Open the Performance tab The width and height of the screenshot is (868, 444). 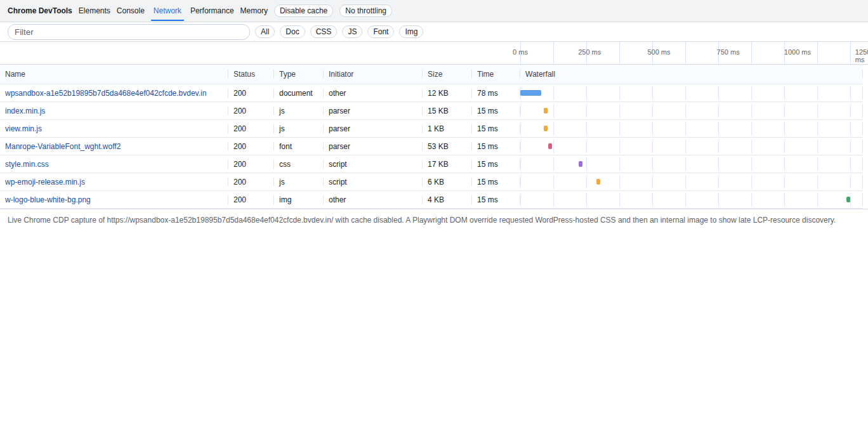tap(212, 11)
